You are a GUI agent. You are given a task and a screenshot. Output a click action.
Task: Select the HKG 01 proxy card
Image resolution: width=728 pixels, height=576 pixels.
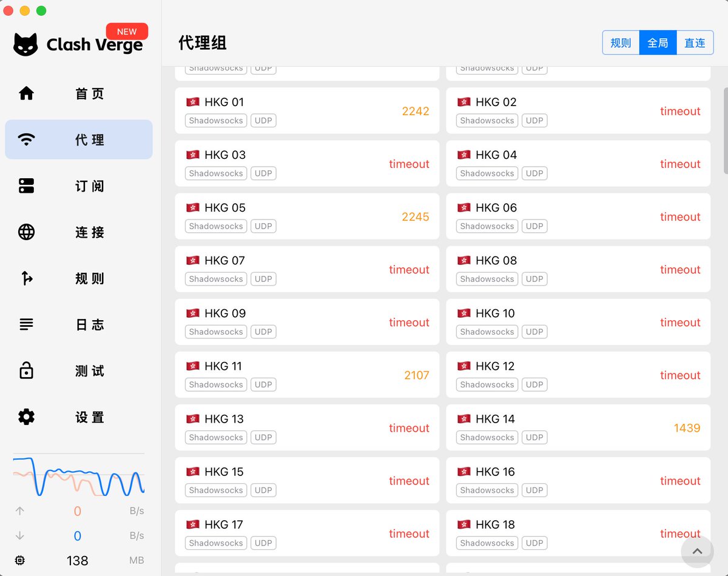pyautogui.click(x=307, y=111)
